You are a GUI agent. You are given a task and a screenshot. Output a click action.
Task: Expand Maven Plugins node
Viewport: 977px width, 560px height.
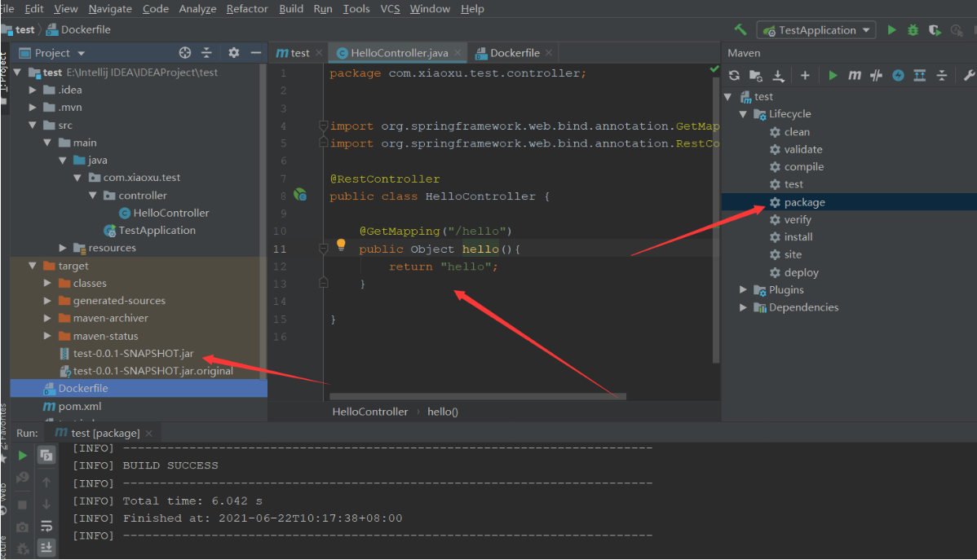[743, 289]
